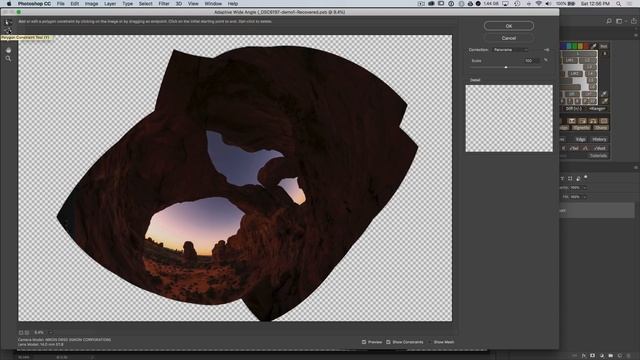
Task: Cancel the Adaptive Wide Angle dialog
Action: tap(509, 38)
